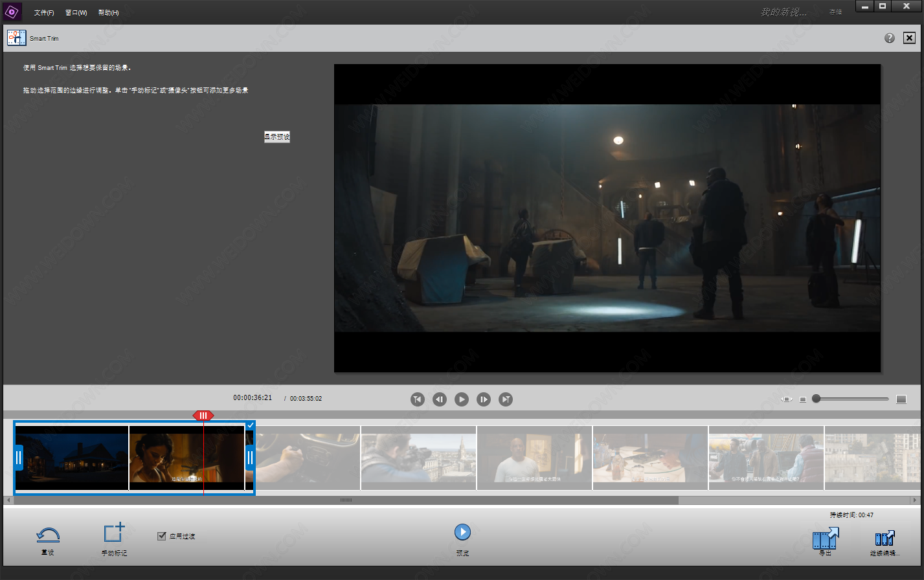Click the total duration 00:03:55:02
The image size is (924, 580).
(306, 398)
